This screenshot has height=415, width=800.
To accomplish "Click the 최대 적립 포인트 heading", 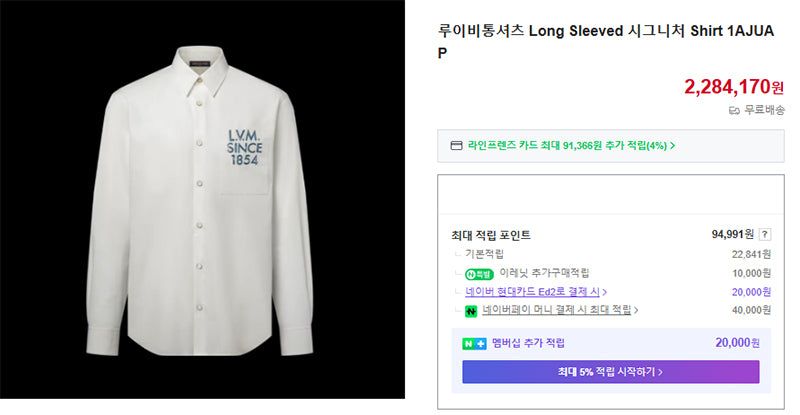I will 491,235.
